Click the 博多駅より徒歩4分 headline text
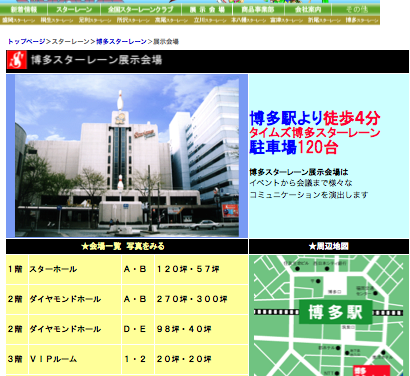 pos(315,118)
